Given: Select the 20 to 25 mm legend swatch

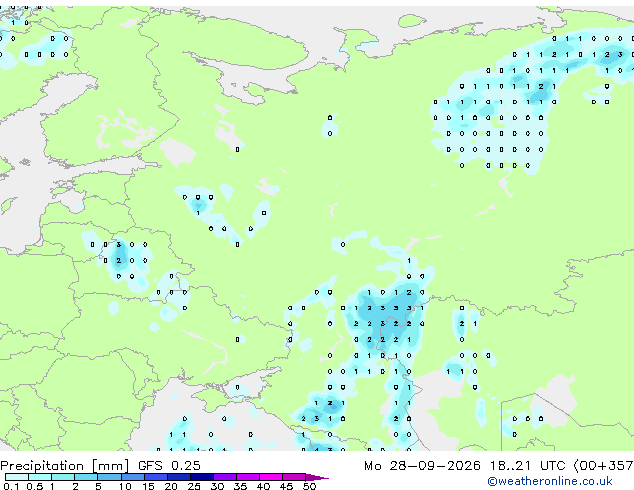Looking at the screenshot, I should 179,477.
